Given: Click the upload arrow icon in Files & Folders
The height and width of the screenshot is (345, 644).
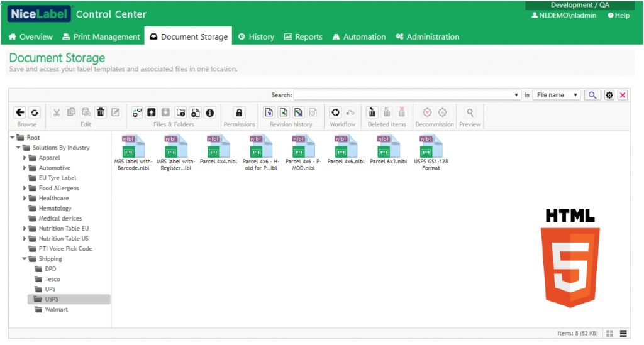Looking at the screenshot, I should pyautogui.click(x=152, y=112).
